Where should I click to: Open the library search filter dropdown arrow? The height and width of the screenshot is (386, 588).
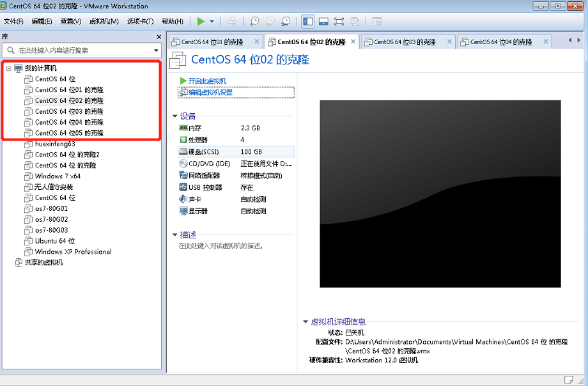point(156,50)
